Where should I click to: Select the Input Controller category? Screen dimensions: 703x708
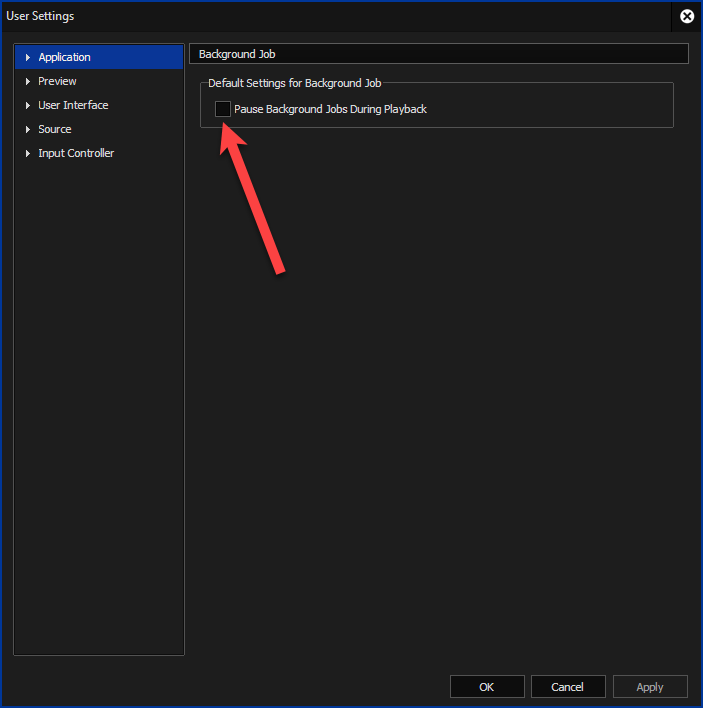click(x=76, y=153)
